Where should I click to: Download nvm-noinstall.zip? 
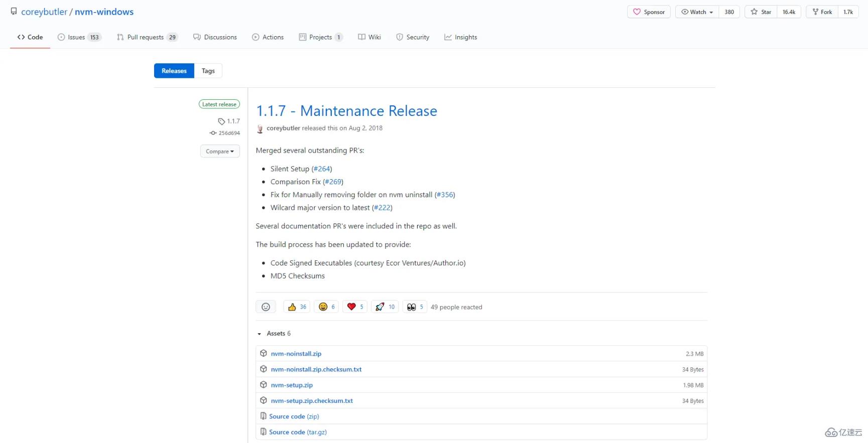point(296,354)
